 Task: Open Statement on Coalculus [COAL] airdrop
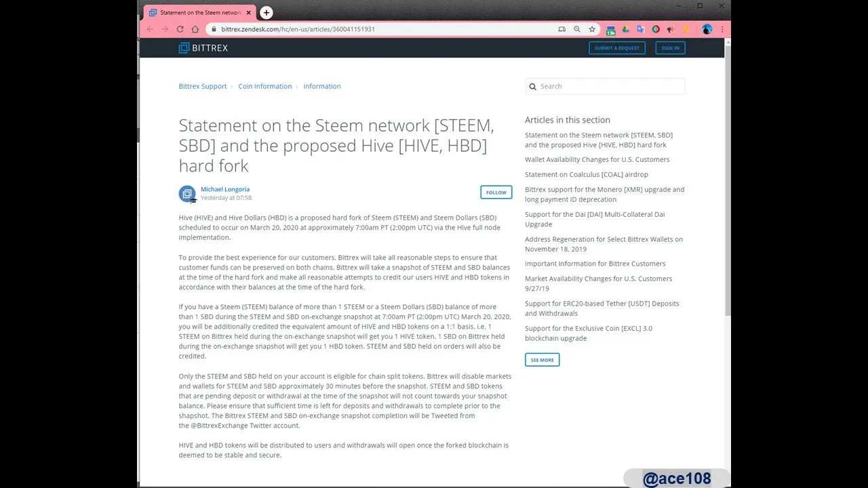[587, 174]
